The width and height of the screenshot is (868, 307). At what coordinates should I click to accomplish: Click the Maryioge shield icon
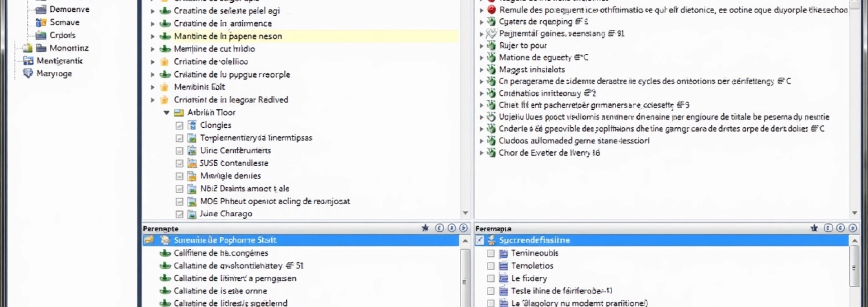28,73
